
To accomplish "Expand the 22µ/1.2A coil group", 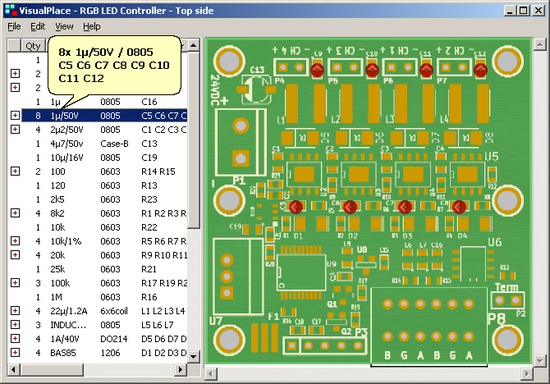I will (15, 310).
